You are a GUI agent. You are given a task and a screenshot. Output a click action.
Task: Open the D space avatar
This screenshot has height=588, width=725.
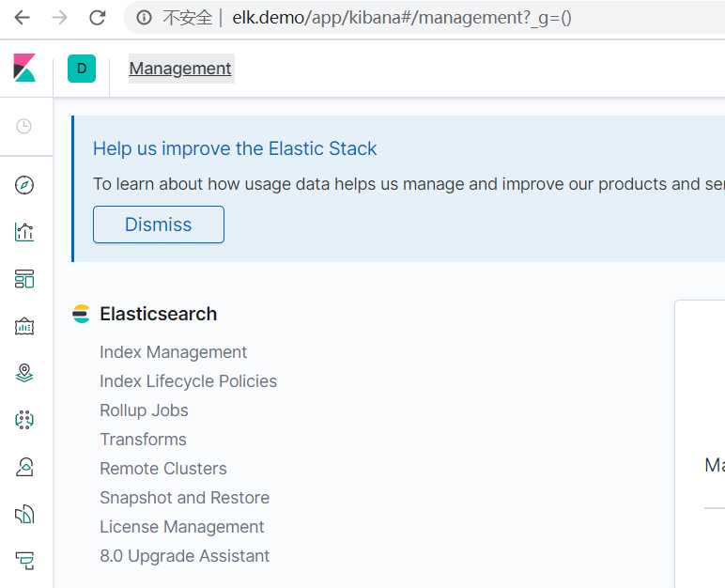pos(82,69)
